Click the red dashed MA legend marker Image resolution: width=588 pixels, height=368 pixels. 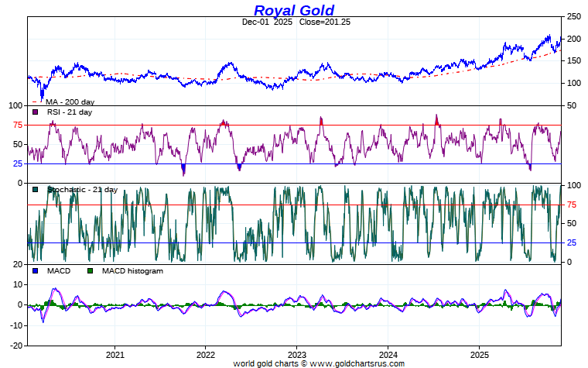point(35,101)
